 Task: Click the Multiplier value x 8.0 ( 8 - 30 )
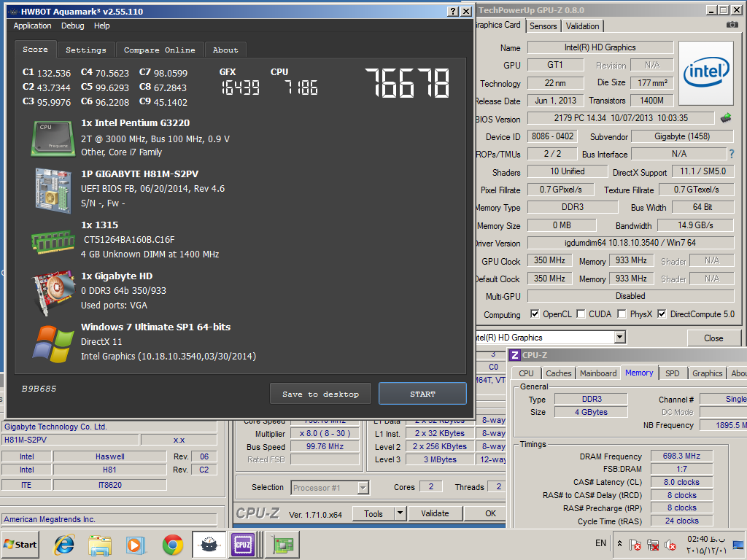[325, 433]
